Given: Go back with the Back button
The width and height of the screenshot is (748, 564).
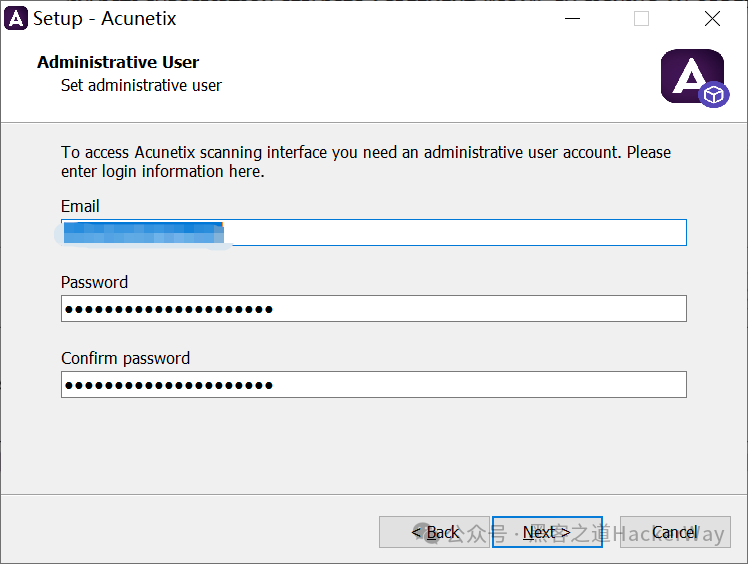Looking at the screenshot, I should pyautogui.click(x=434, y=532).
